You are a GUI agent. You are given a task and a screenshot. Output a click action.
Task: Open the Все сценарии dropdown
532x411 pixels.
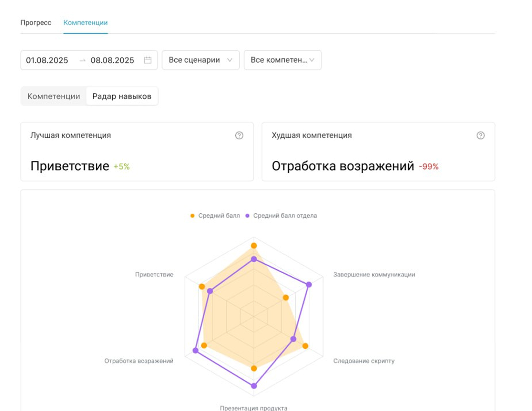201,60
